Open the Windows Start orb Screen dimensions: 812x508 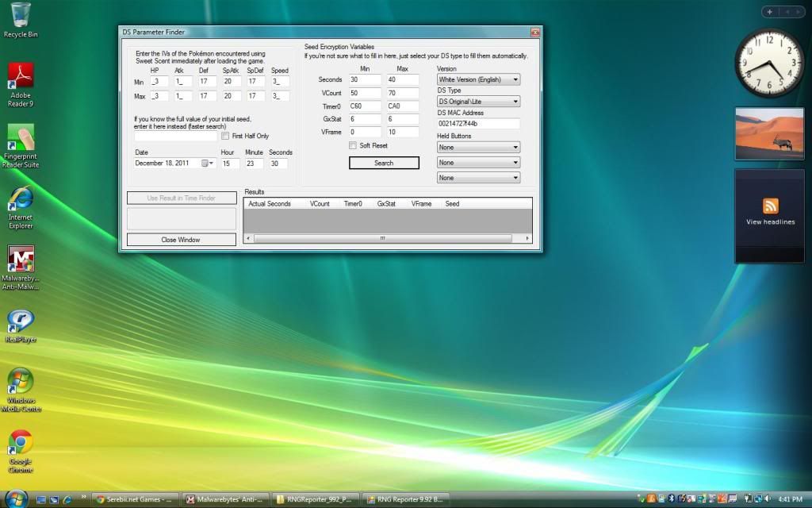click(16, 498)
